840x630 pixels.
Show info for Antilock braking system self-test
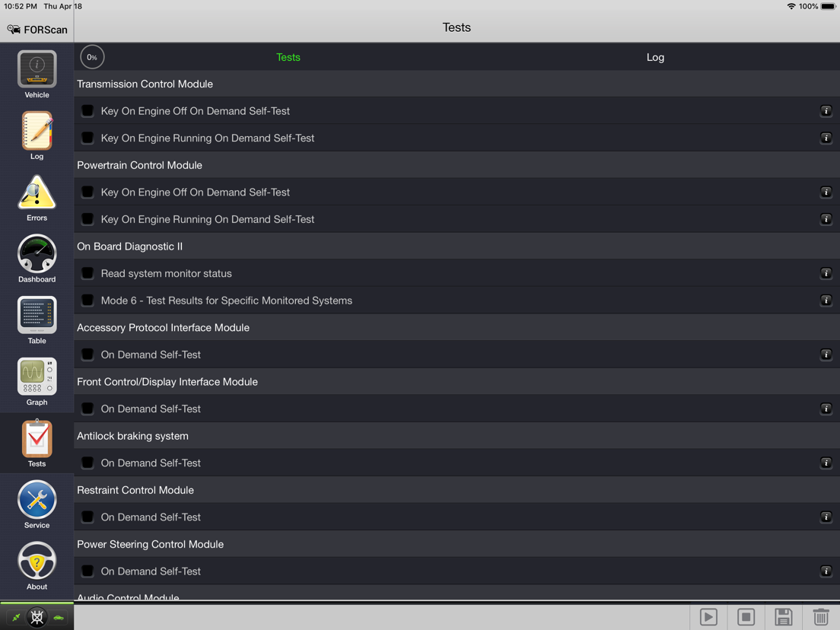[826, 463]
